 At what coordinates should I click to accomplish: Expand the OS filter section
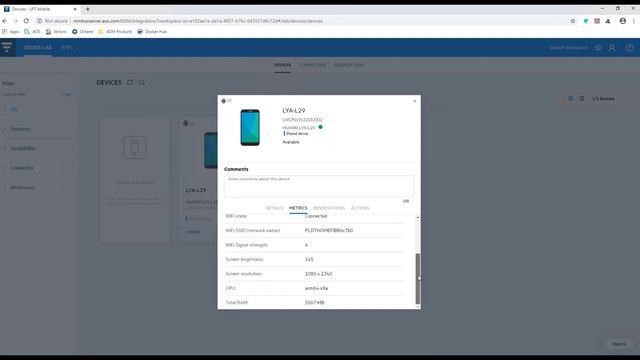point(13,109)
